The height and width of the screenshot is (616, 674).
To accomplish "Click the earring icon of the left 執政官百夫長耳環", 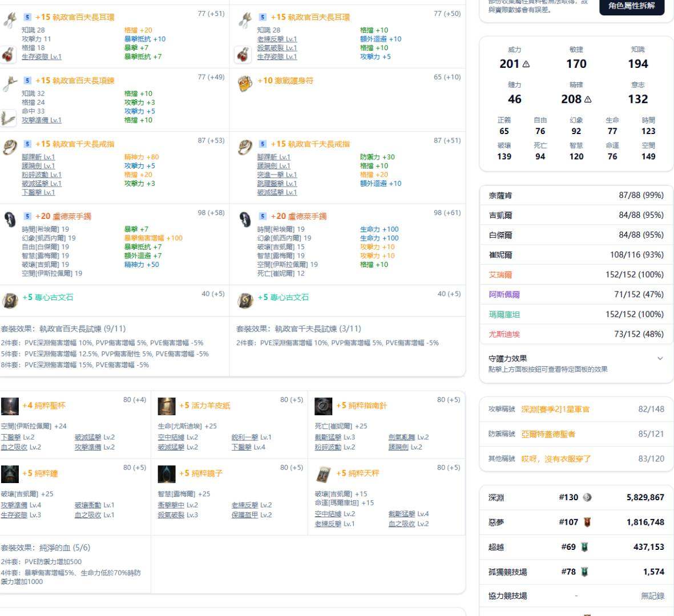I will (x=10, y=20).
